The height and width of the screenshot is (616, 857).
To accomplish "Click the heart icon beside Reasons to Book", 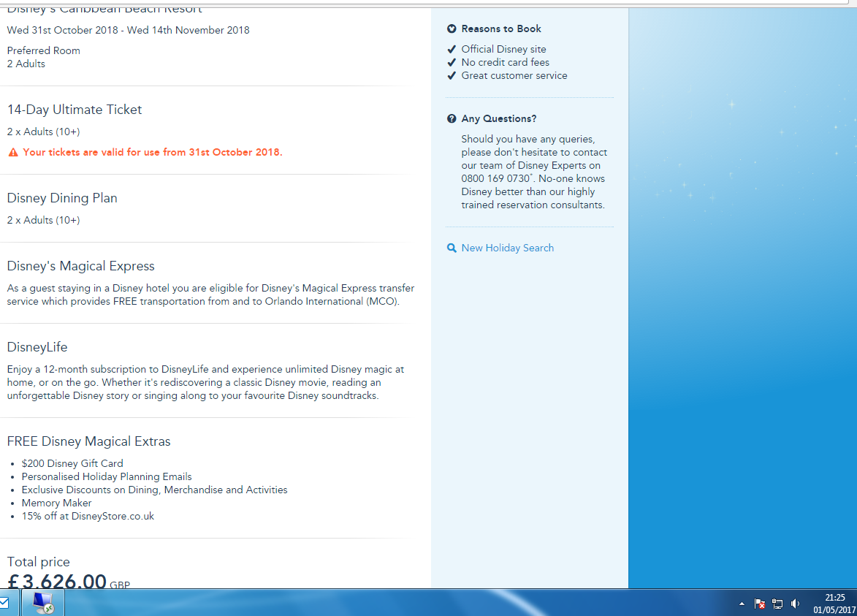I will pyautogui.click(x=452, y=28).
